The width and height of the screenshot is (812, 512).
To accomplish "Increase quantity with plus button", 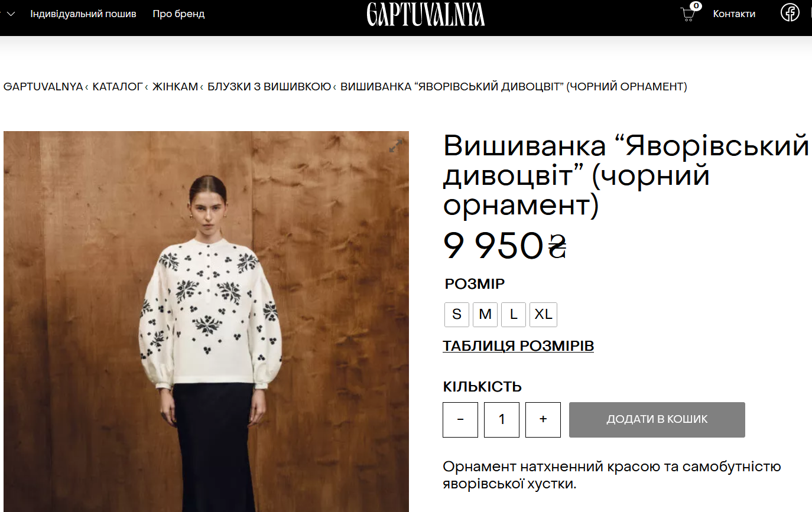I will point(543,420).
